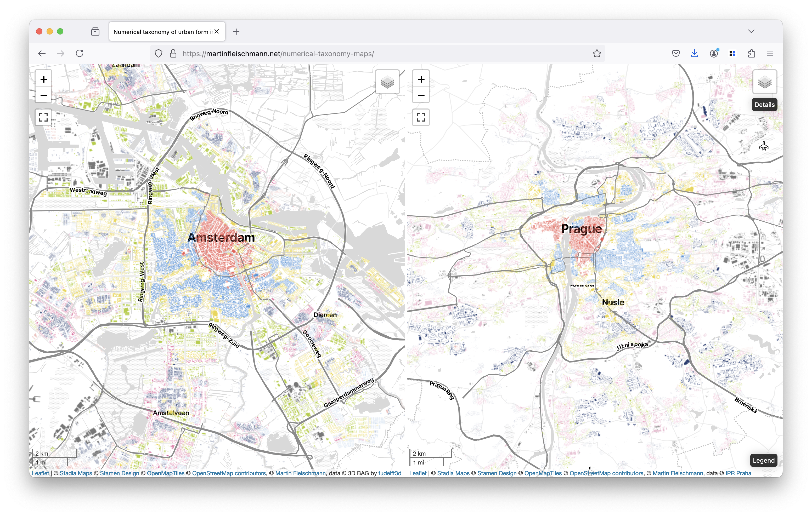The width and height of the screenshot is (812, 516).
Task: Zoom in on the Amsterdam map
Action: [x=43, y=79]
